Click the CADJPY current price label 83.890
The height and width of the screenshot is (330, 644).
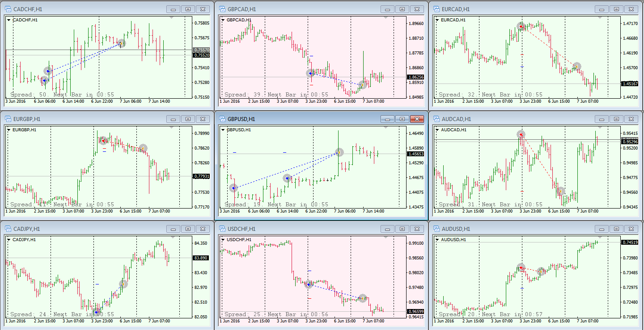pos(202,258)
